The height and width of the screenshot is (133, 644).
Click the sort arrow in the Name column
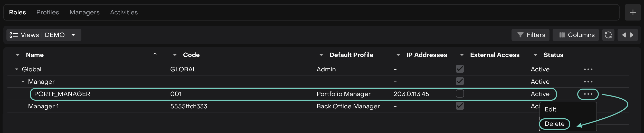pyautogui.click(x=155, y=55)
